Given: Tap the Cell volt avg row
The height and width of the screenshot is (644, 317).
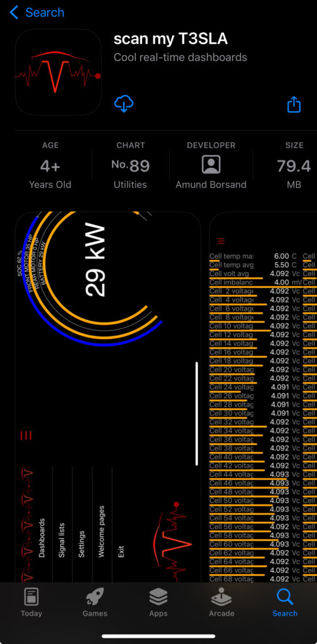Looking at the screenshot, I should tap(255, 274).
